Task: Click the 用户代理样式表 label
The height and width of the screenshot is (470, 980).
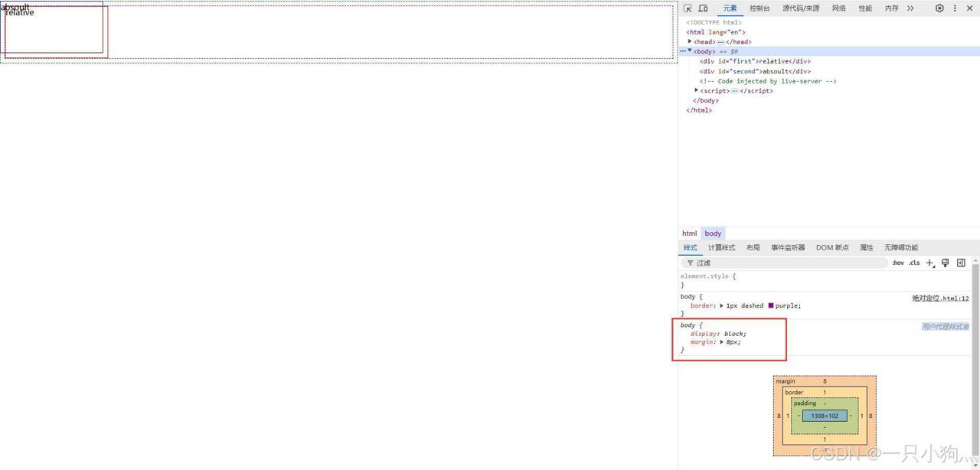Action: coord(946,327)
